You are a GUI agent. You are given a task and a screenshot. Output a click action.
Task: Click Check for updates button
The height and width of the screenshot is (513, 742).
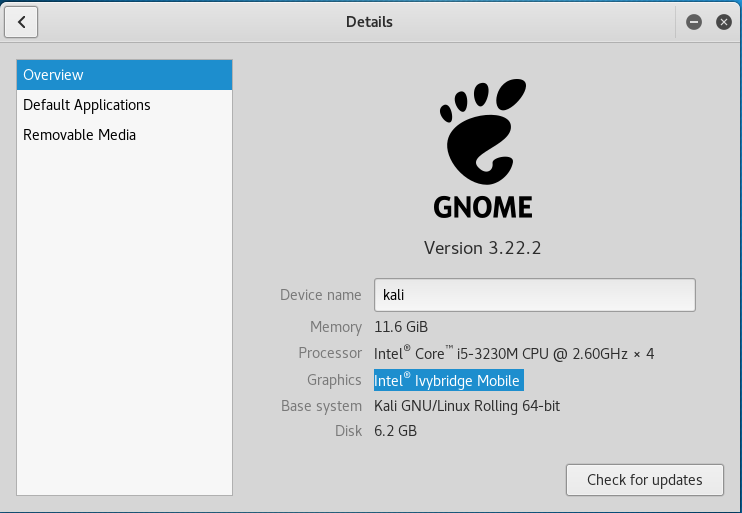(645, 480)
